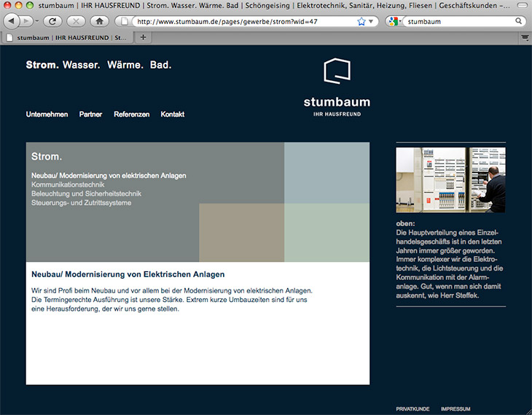Click the pale green color block
This screenshot has height=415, width=532.
pos(326,233)
